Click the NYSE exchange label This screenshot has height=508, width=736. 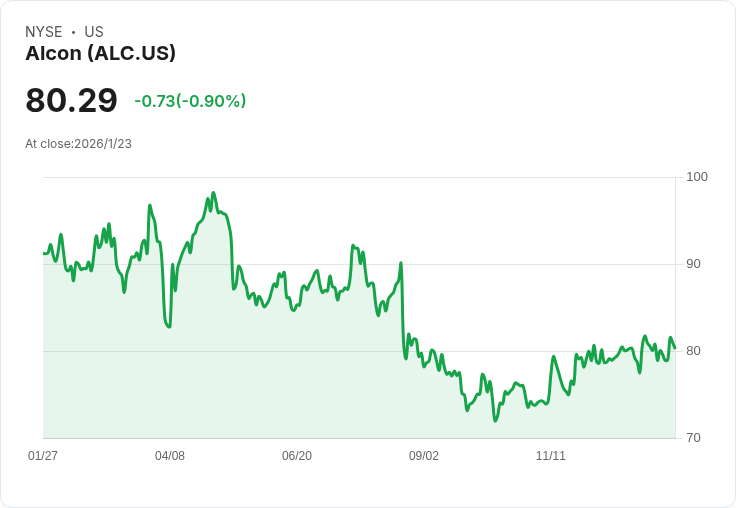(44, 32)
